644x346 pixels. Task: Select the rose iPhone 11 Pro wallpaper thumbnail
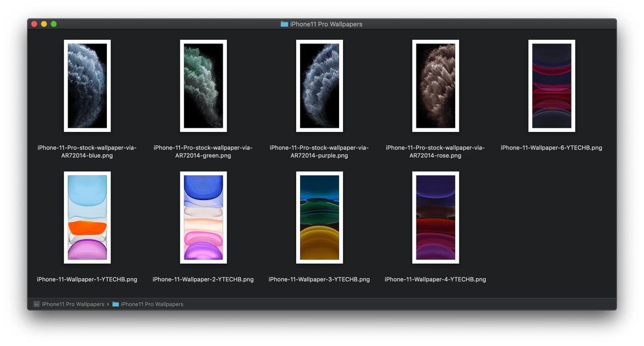[435, 86]
